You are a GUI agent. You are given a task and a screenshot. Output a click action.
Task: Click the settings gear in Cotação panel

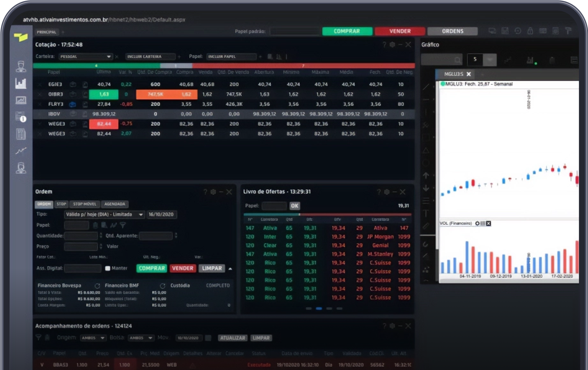coord(392,45)
